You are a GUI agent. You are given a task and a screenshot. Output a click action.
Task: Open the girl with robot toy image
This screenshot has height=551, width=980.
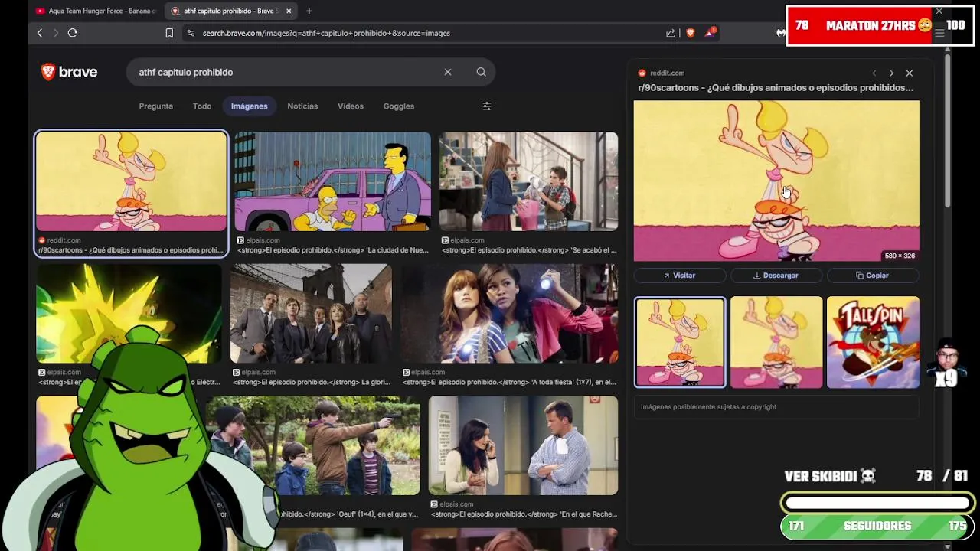pos(528,181)
